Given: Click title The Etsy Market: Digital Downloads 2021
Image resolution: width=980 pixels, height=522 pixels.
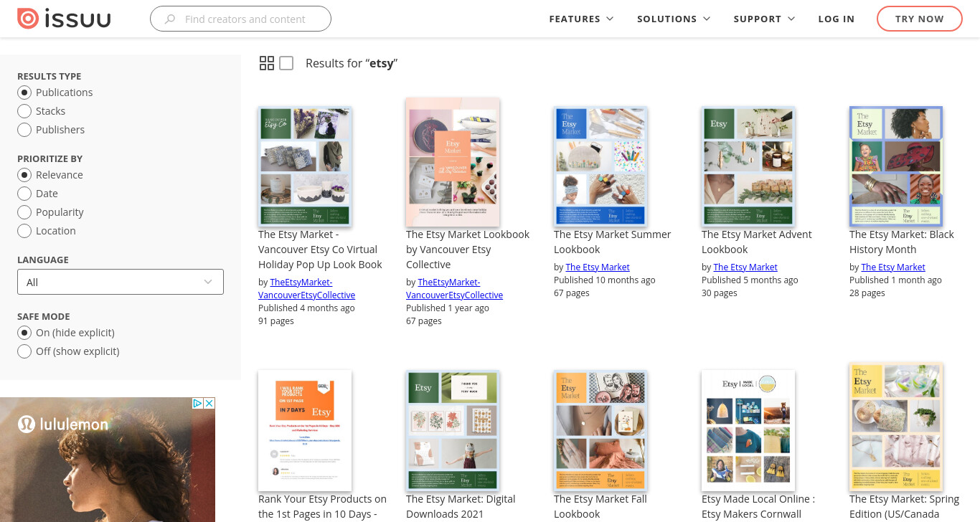Looking at the screenshot, I should point(461,506).
